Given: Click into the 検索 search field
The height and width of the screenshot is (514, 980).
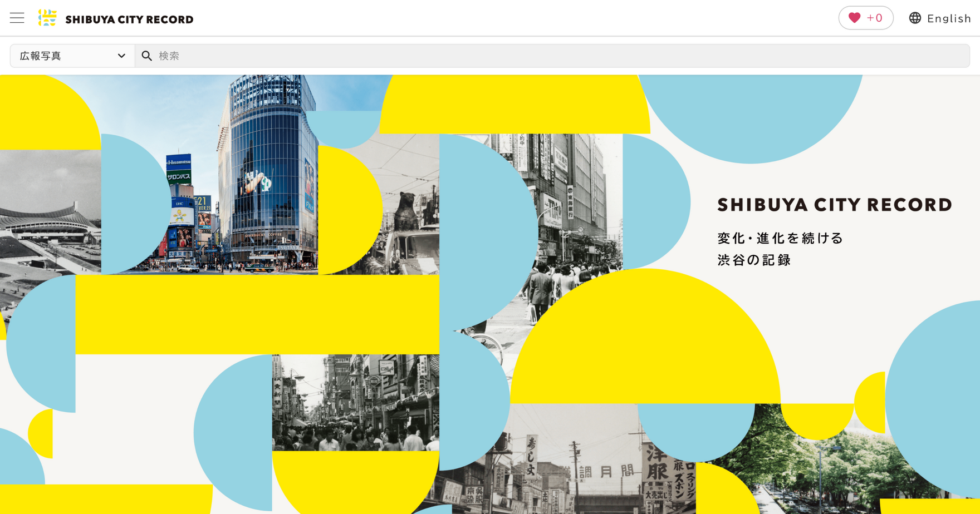Looking at the screenshot, I should (x=552, y=56).
